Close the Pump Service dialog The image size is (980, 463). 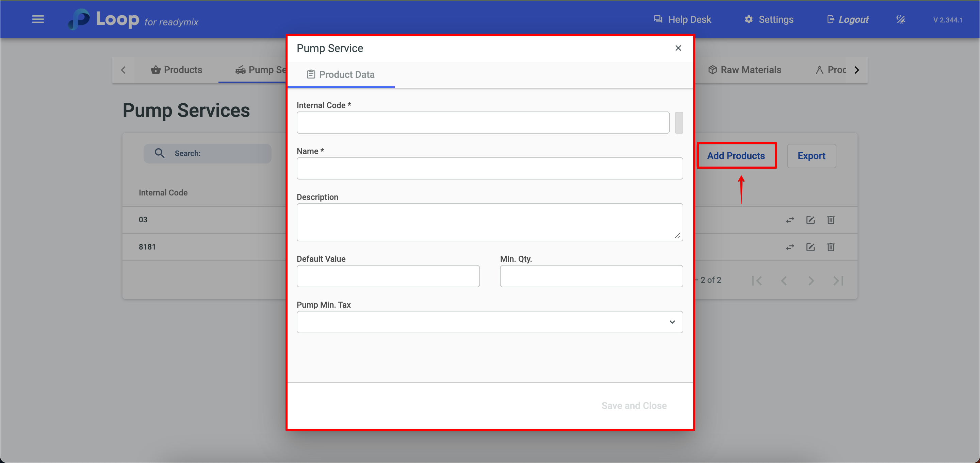678,48
